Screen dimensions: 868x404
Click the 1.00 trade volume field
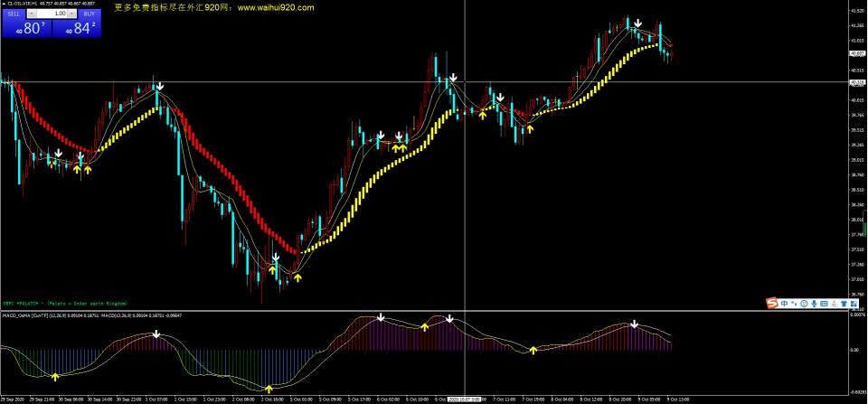(x=52, y=13)
